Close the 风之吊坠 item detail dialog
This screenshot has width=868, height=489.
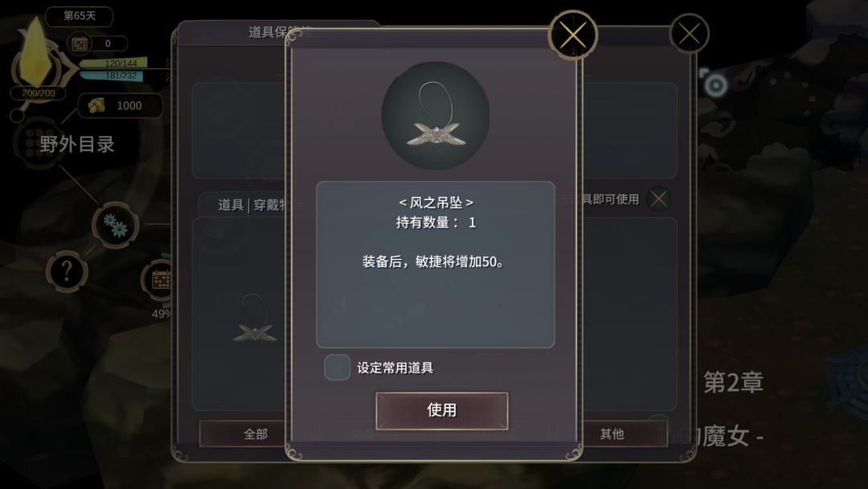(573, 35)
